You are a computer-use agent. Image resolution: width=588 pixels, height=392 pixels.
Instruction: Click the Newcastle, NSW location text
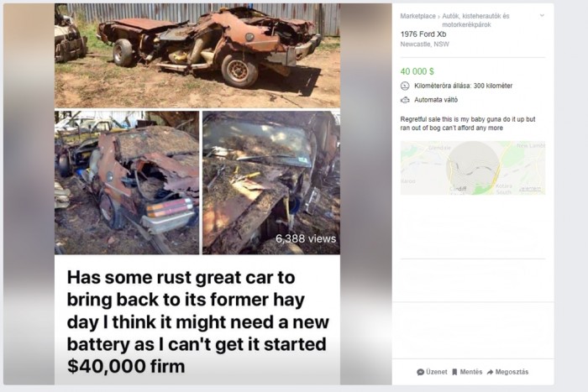[x=424, y=44]
